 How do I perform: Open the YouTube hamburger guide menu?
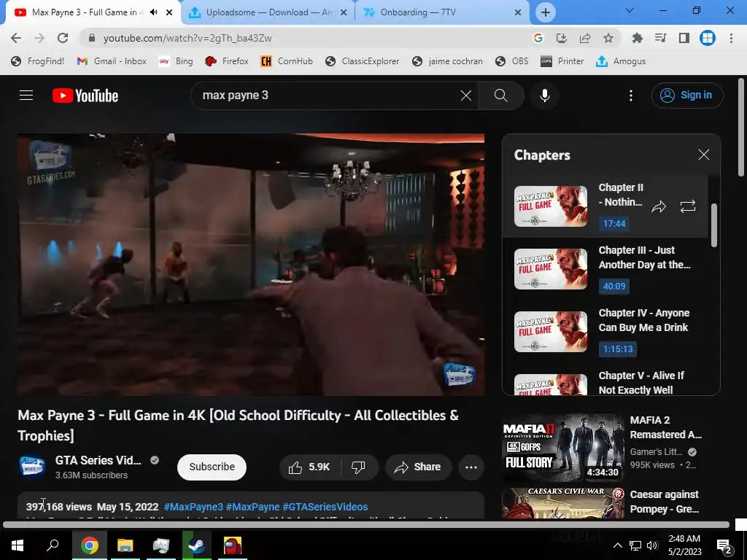point(26,96)
